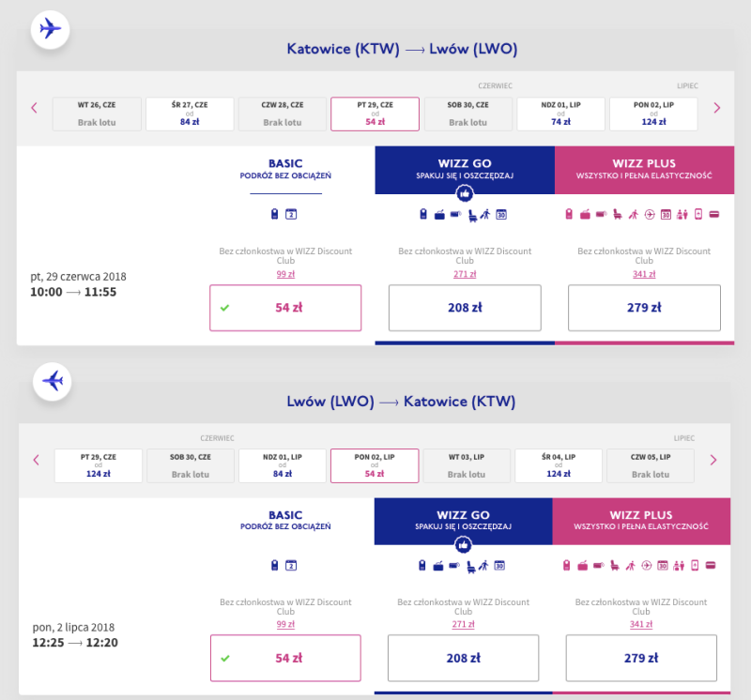This screenshot has width=751, height=700.
Task: Open return BASIC discount price 99 zł link
Action: click(x=285, y=624)
